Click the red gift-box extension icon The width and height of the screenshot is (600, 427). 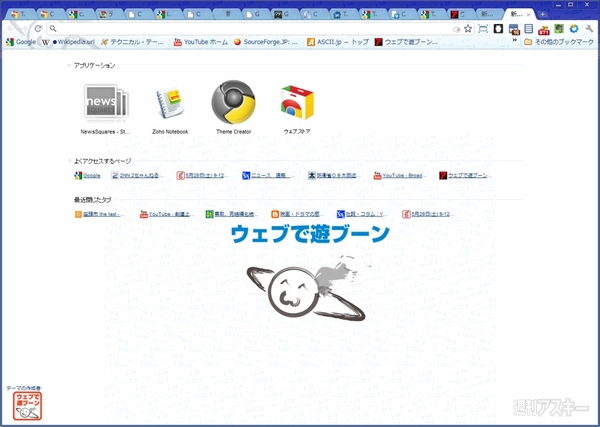[x=543, y=29]
